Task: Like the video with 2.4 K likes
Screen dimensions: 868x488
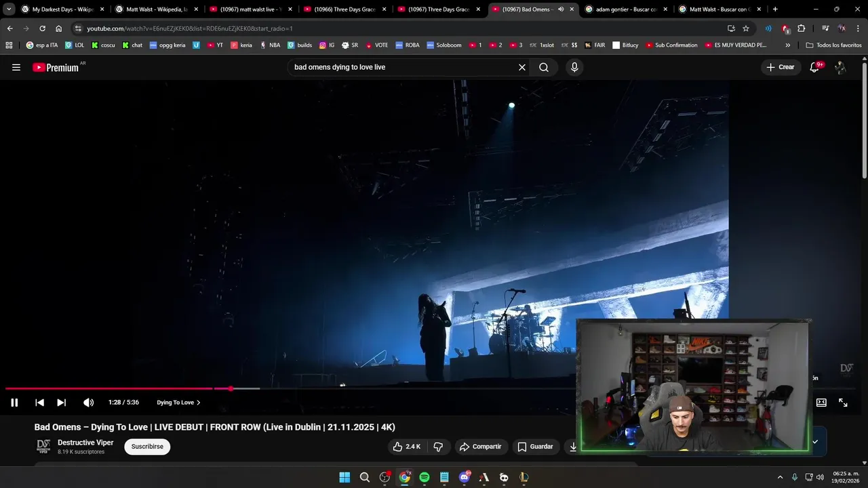Action: pos(407,447)
